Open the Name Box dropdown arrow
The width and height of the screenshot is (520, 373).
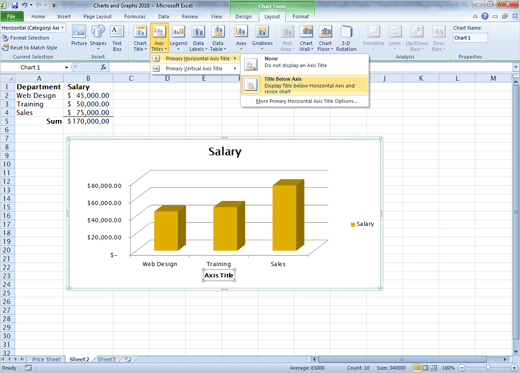66,67
